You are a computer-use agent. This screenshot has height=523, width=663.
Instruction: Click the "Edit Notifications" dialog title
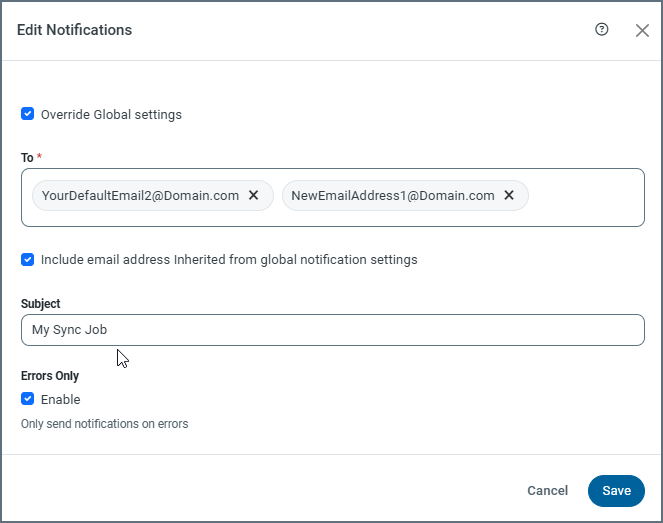click(74, 30)
